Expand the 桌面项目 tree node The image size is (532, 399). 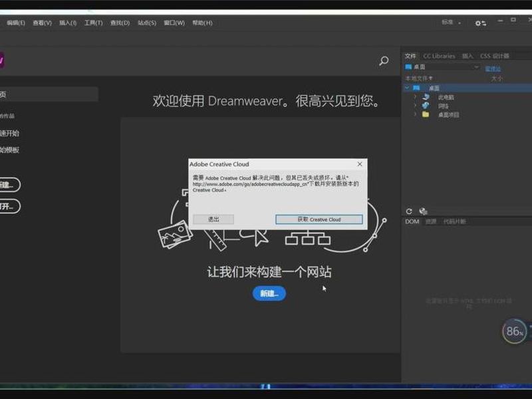pos(414,114)
